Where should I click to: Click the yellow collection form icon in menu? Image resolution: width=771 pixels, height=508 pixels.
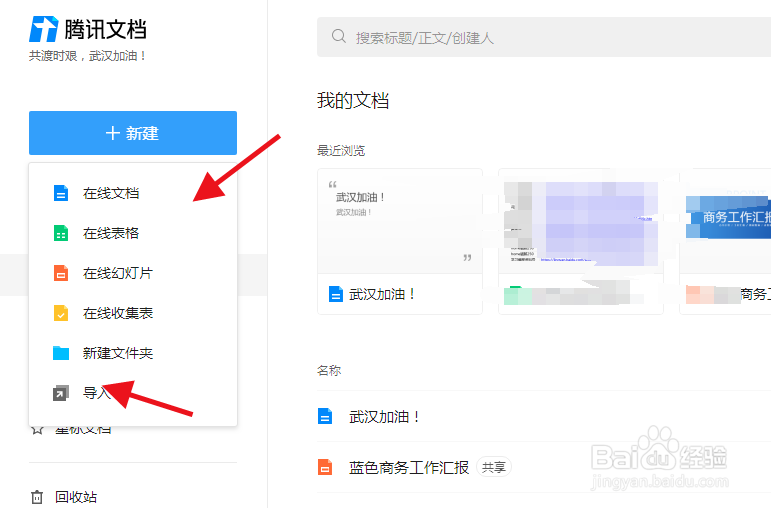pyautogui.click(x=61, y=313)
